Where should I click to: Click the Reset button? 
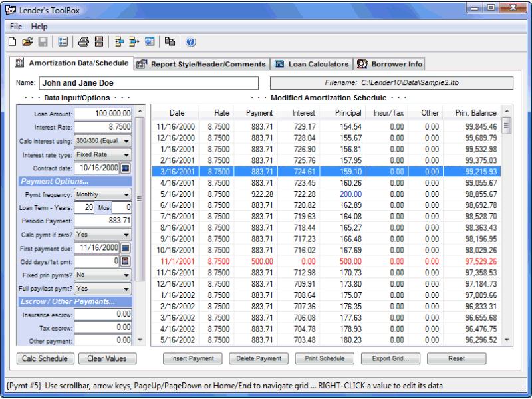click(x=456, y=358)
